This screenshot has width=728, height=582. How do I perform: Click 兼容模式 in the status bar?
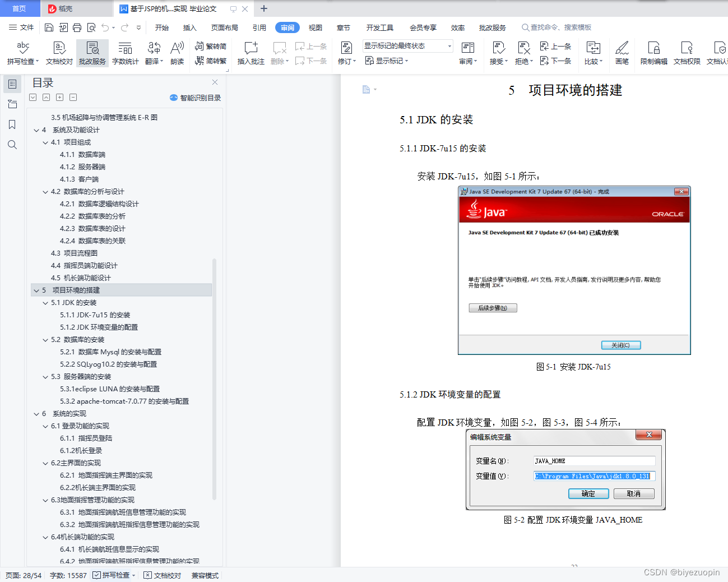click(205, 575)
